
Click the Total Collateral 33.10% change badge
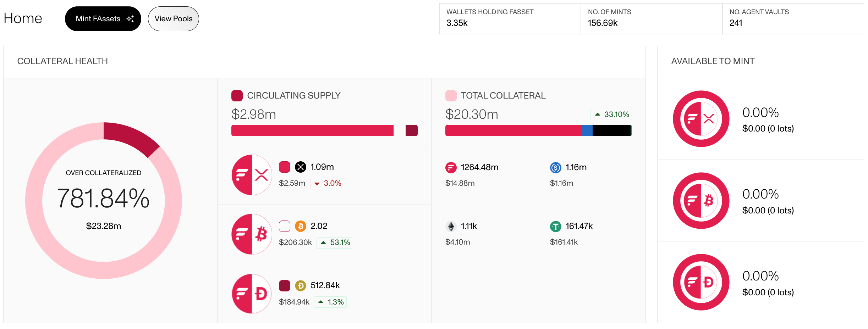(611, 115)
